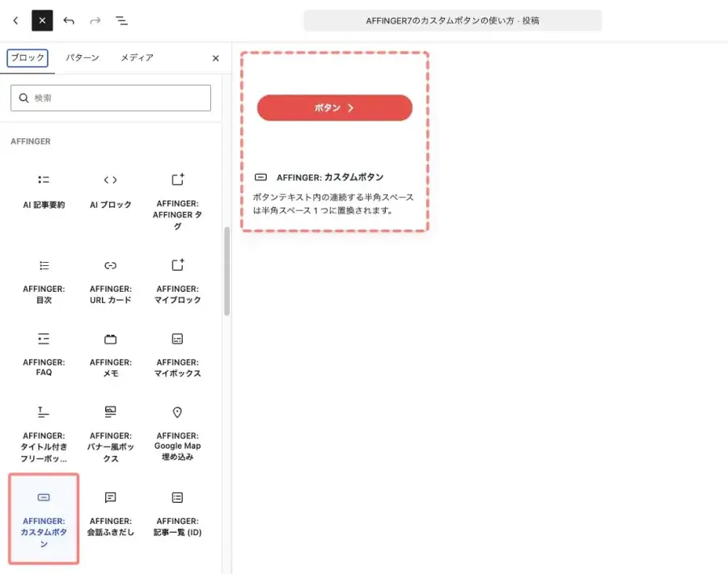Click the Redo arrow icon

[95, 20]
